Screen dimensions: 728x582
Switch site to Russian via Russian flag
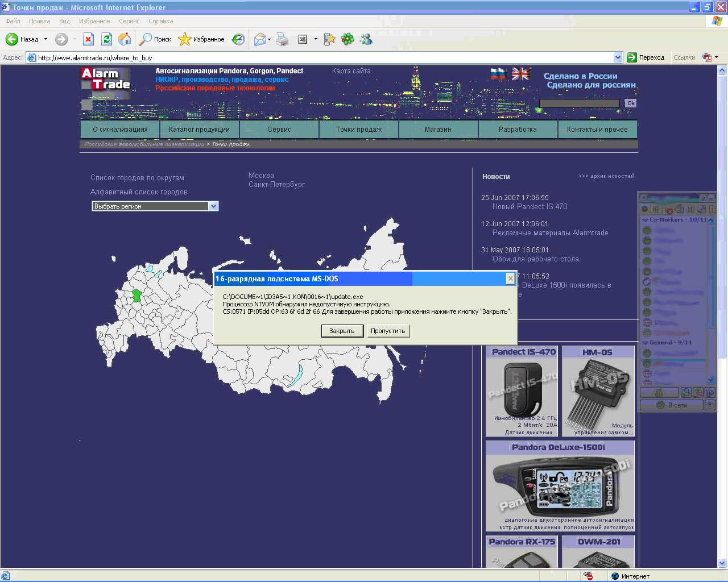[499, 74]
